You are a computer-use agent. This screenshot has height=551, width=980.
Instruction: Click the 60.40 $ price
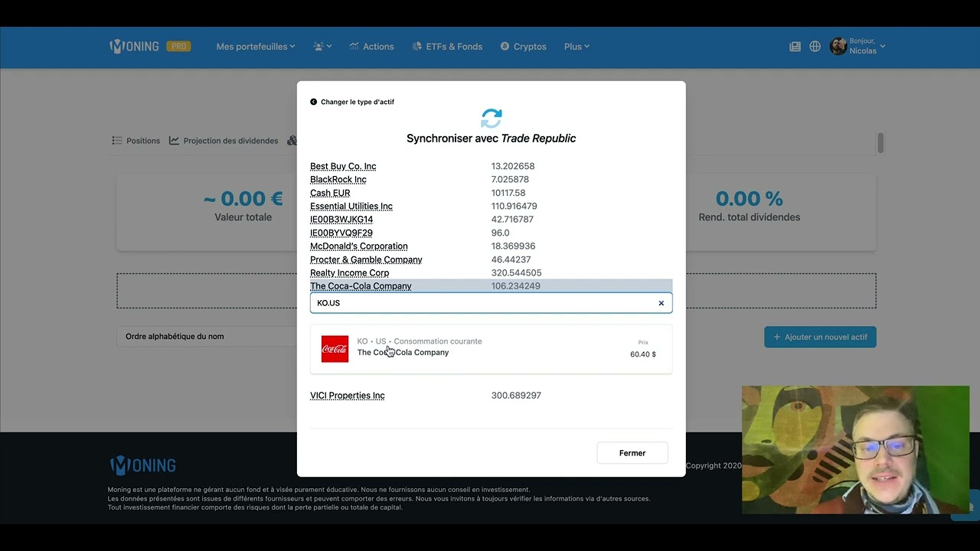coord(643,354)
